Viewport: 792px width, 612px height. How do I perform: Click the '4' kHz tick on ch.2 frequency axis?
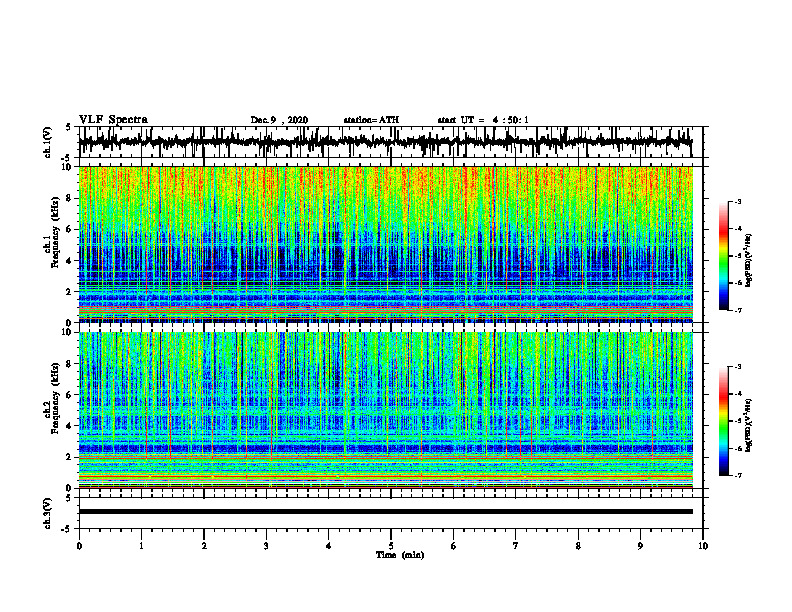(x=70, y=426)
